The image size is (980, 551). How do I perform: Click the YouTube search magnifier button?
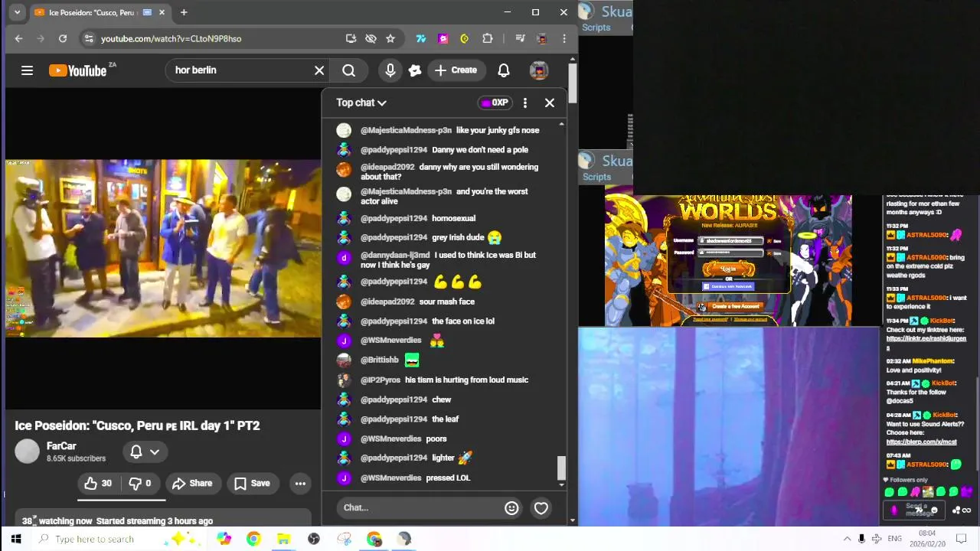[x=348, y=70]
